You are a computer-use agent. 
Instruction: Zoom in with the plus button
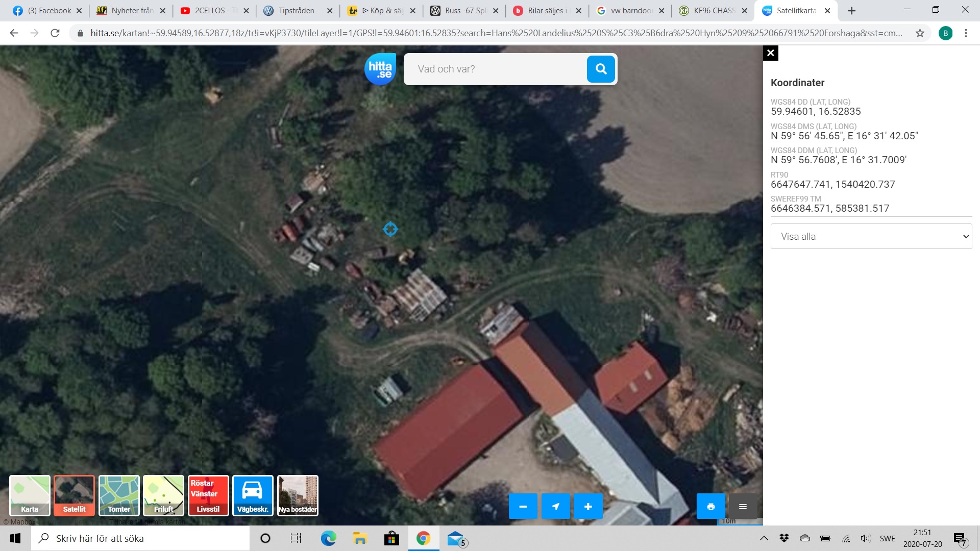tap(588, 506)
